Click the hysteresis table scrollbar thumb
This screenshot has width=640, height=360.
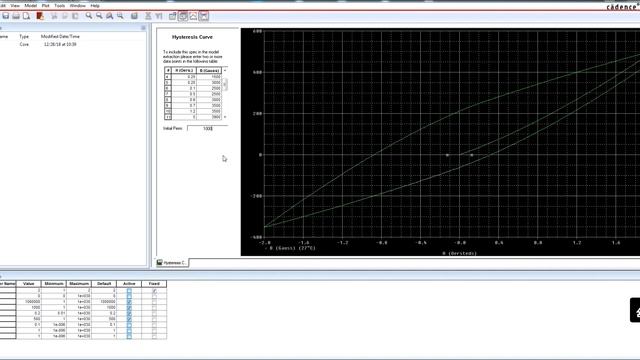pos(225,84)
